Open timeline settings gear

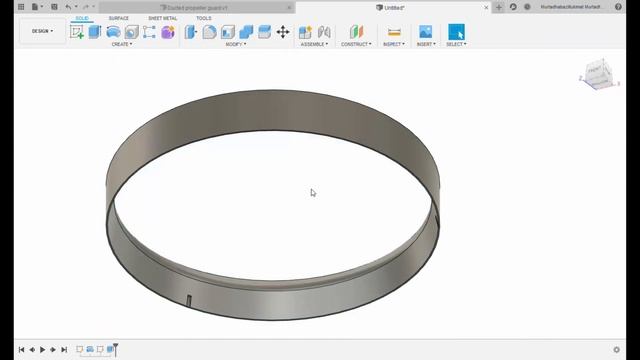click(616, 350)
